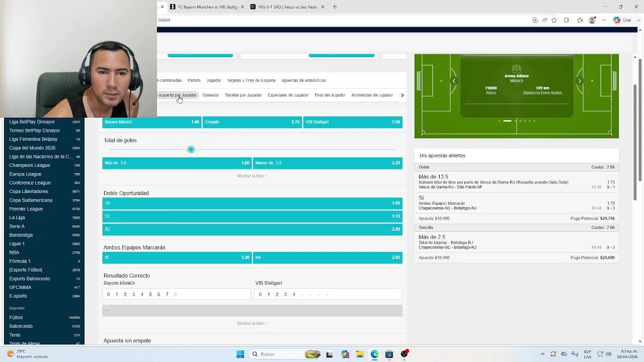This screenshot has width=644, height=362.
Task: Bet on Bayern Múnich at 1.40
Action: tap(151, 122)
